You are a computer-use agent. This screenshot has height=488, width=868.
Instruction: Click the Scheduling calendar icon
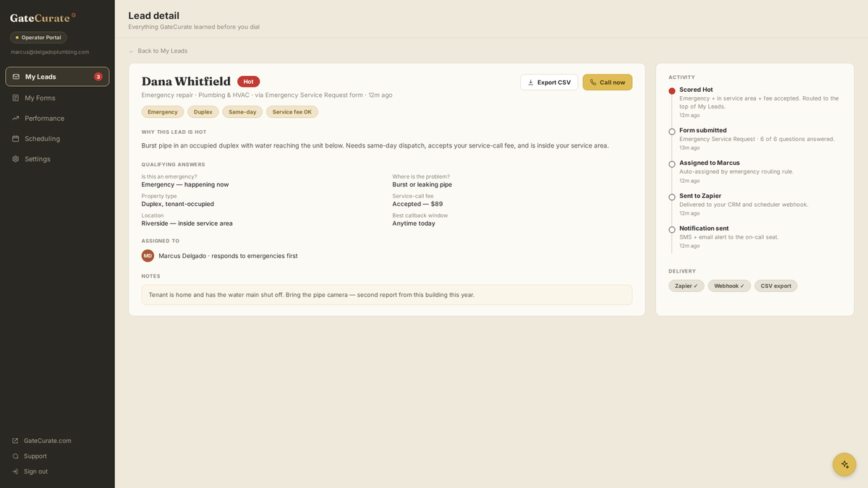(16, 138)
